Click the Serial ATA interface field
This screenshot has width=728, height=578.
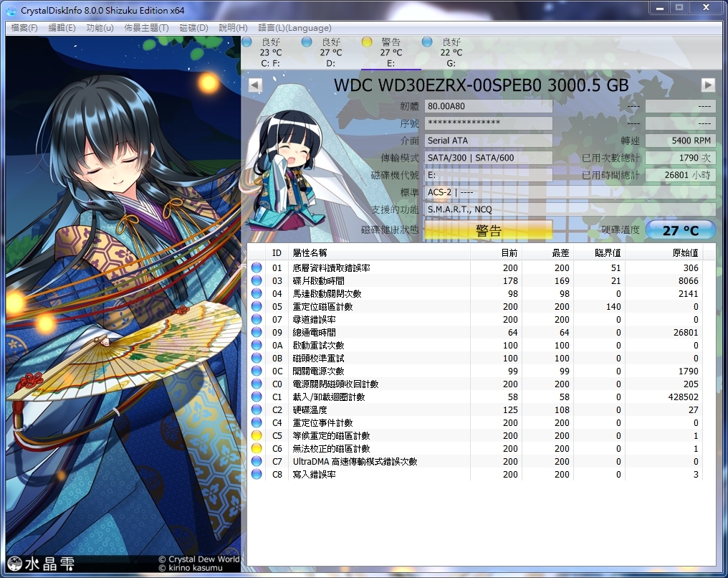(x=489, y=141)
